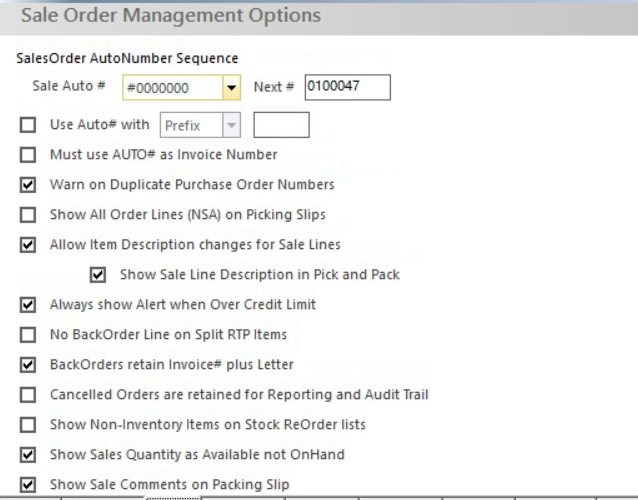
Task: Click the Next # number field
Action: click(348, 87)
